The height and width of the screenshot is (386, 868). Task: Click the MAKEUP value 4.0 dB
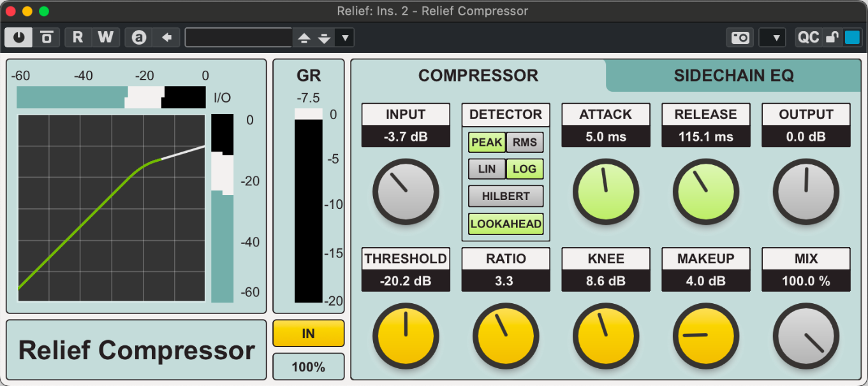tap(706, 280)
